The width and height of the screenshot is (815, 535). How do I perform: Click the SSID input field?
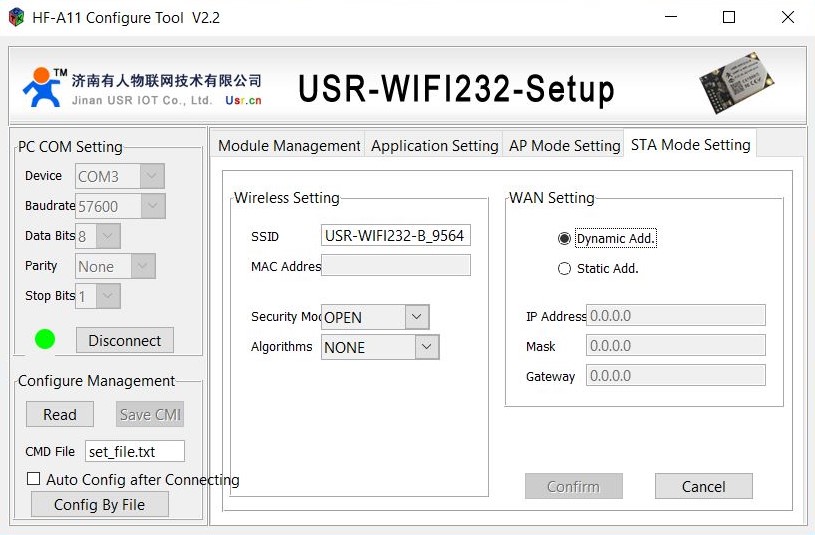click(396, 236)
